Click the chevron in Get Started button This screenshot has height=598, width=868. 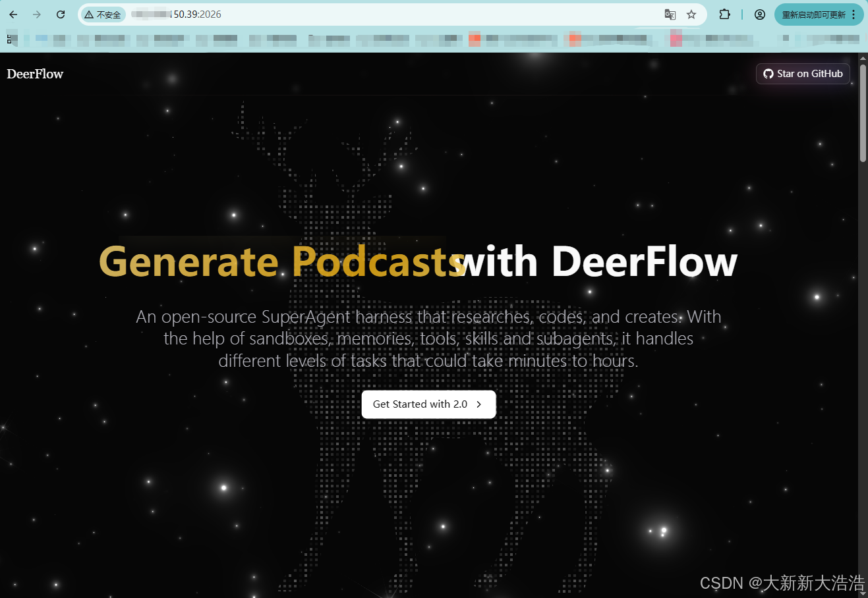(x=479, y=404)
